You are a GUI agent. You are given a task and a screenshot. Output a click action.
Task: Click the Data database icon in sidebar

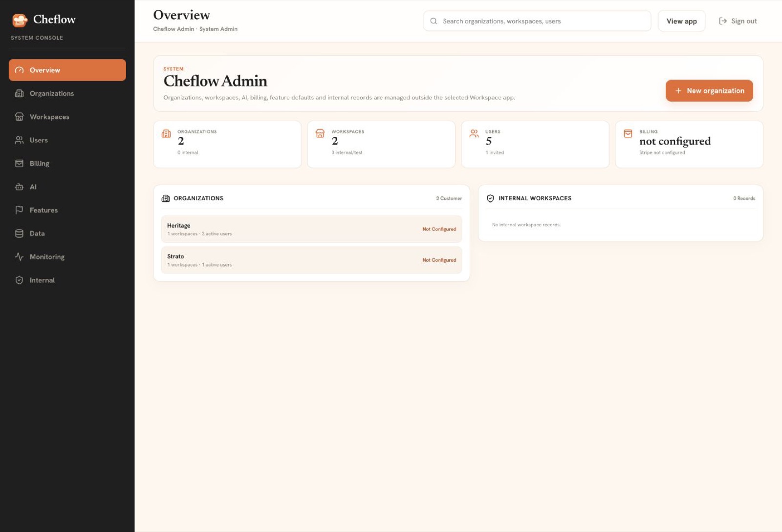[19, 234]
